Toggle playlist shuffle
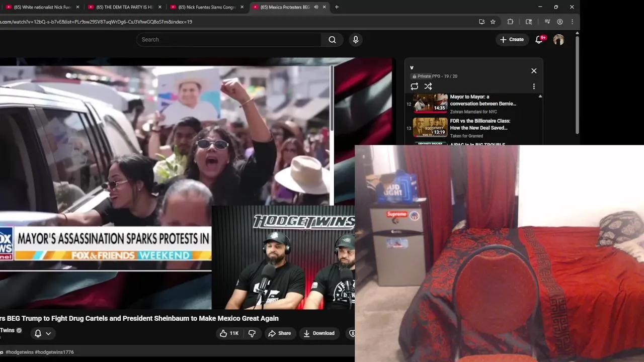 click(428, 86)
